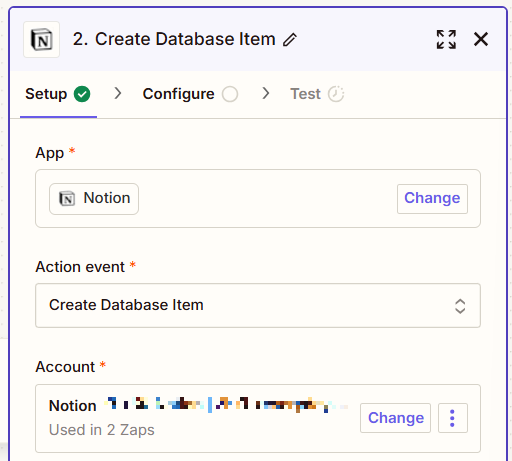512x461 pixels.
Task: Click the green Setup completed checkmark
Action: pos(82,94)
